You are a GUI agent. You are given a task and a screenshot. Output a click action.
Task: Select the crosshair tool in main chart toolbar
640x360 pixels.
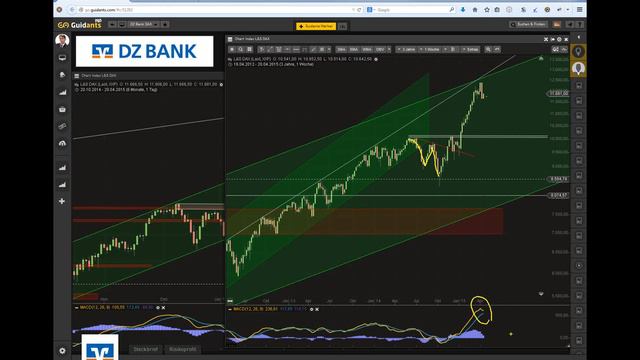click(232, 49)
